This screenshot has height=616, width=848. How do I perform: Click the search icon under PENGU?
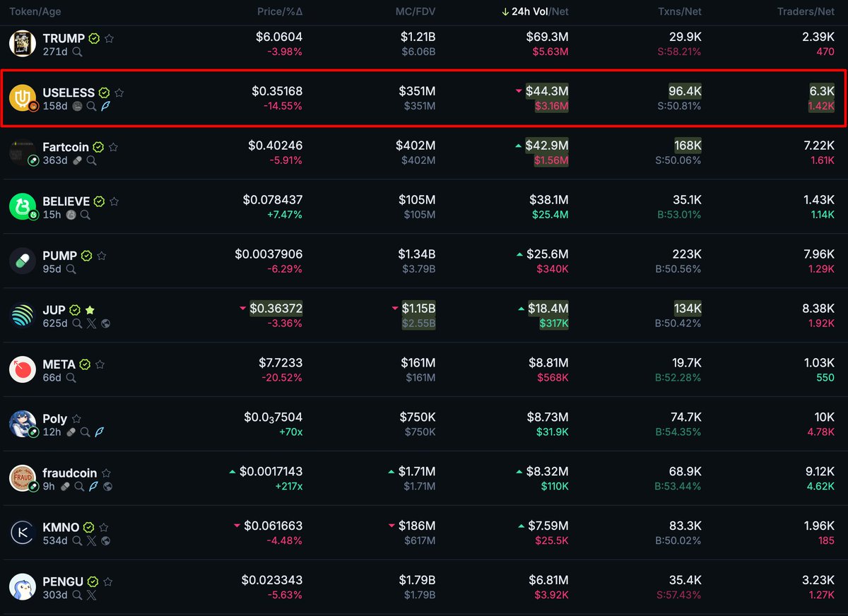77,596
